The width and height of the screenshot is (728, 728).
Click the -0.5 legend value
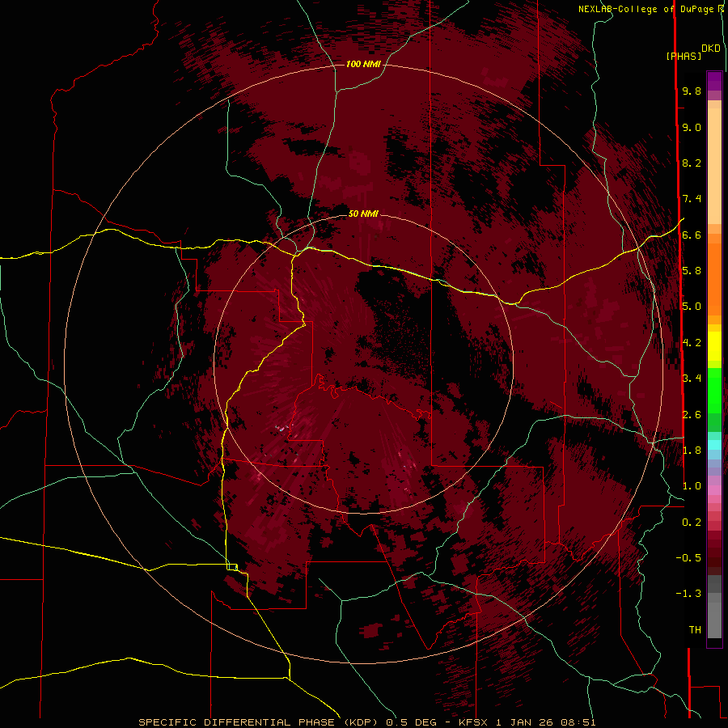[688, 558]
